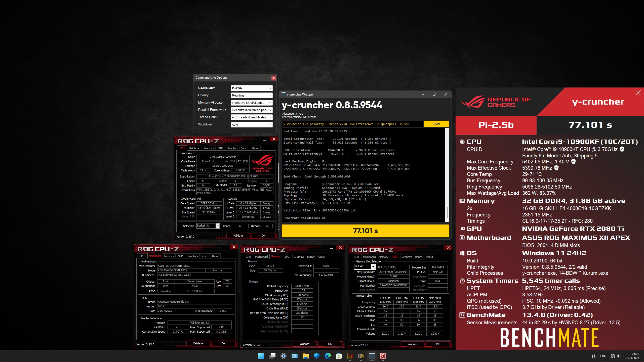Open the Workload dropdown set to Auto

click(x=252, y=124)
